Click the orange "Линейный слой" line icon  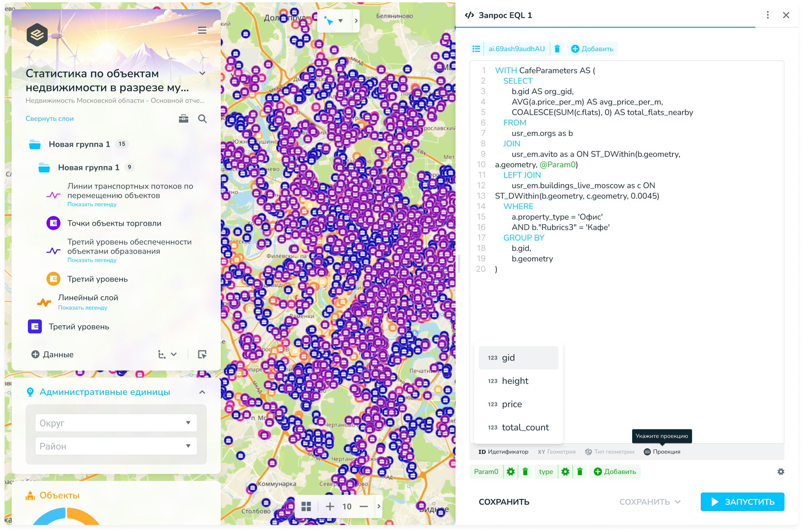point(44,302)
